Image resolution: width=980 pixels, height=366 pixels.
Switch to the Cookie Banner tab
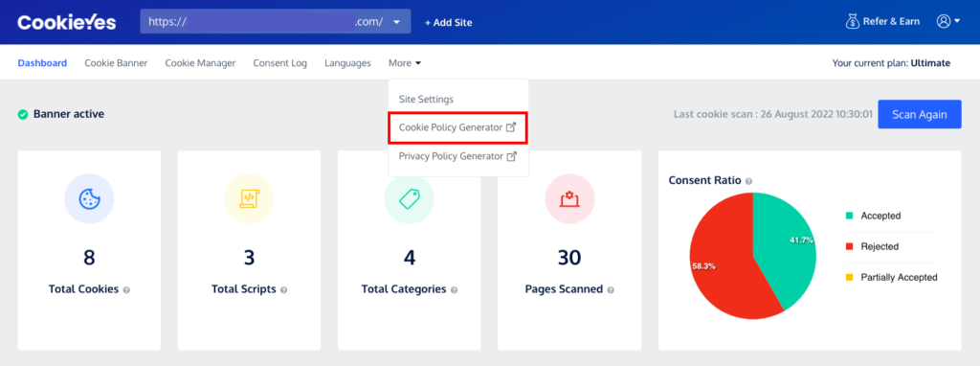[x=116, y=63]
